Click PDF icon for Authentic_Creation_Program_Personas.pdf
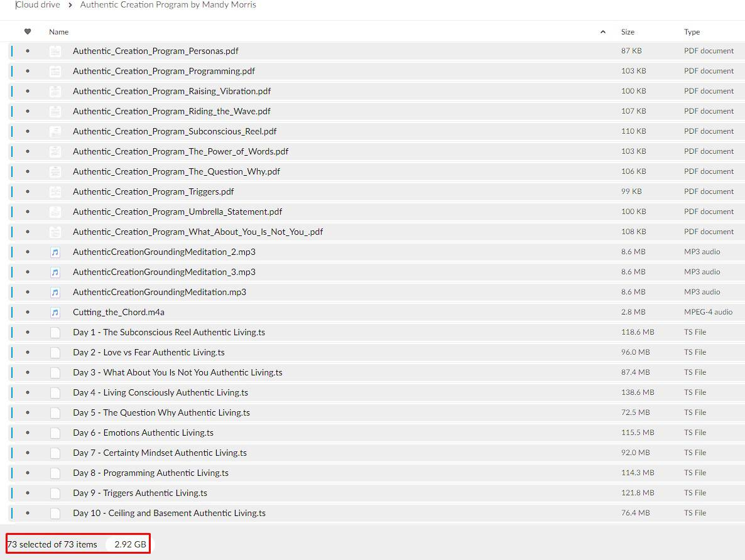 (x=55, y=51)
